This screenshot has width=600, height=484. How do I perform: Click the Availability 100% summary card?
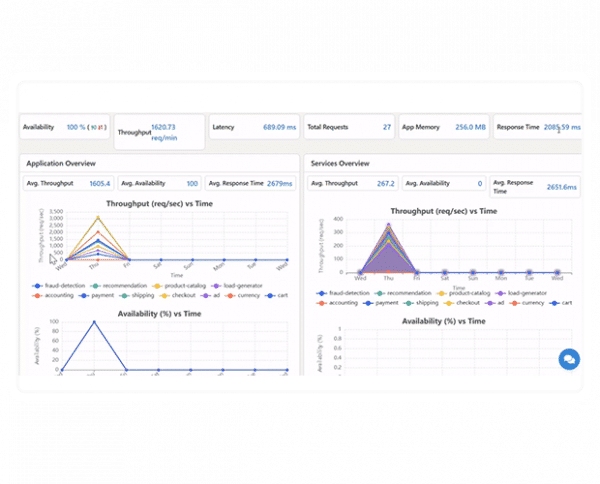click(x=64, y=127)
